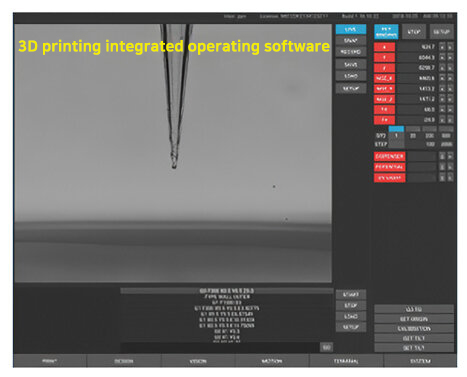
Task: Click the GET TILT button
Action: point(414,338)
